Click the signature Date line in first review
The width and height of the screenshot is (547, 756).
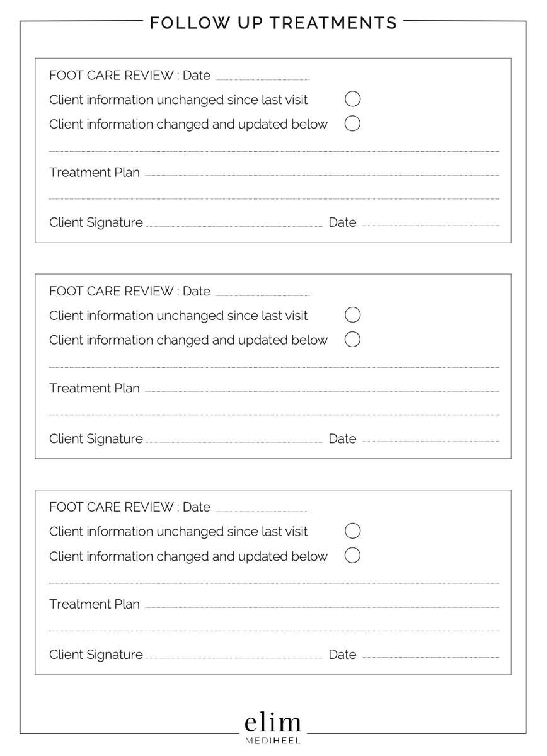point(430,224)
